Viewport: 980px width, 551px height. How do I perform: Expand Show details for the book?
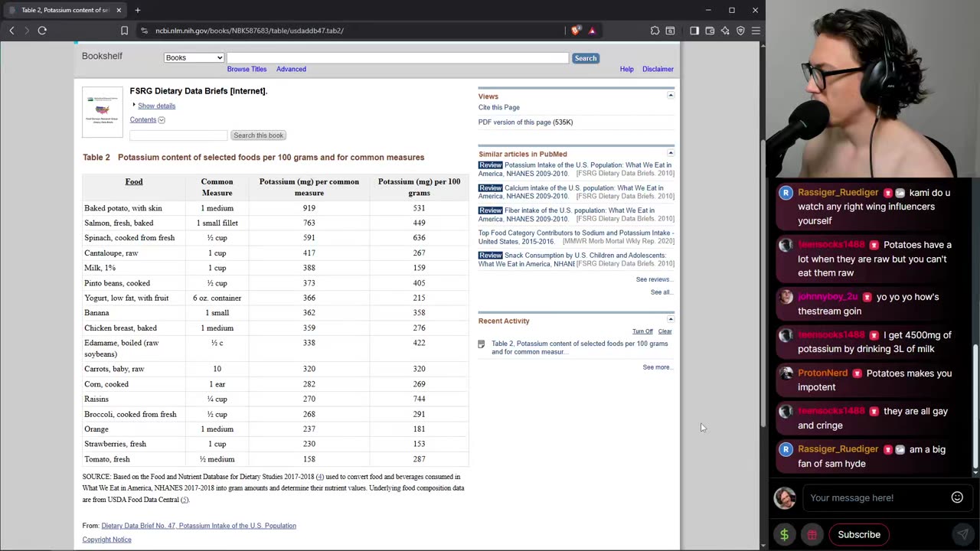[156, 106]
